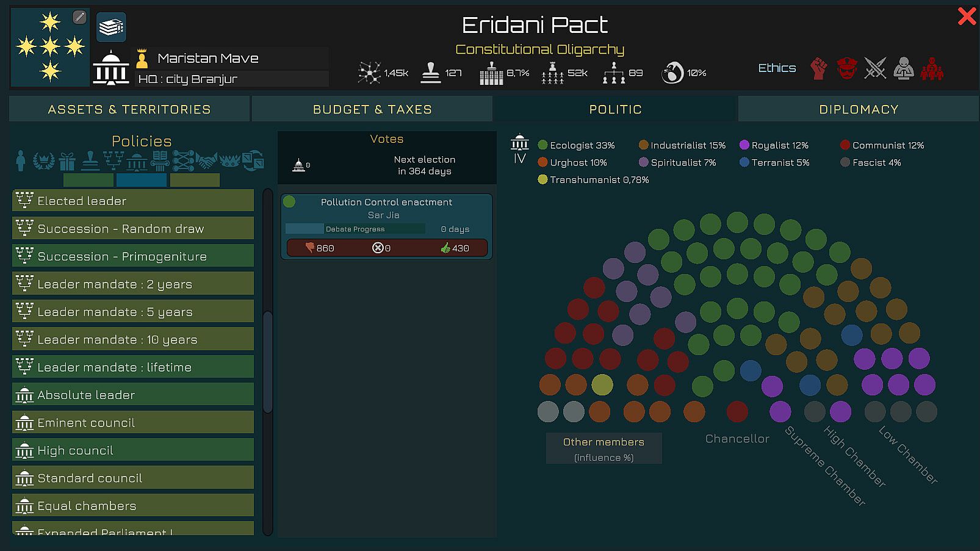Select the handshake policy filter
The width and height of the screenshot is (980, 551).
tap(206, 161)
